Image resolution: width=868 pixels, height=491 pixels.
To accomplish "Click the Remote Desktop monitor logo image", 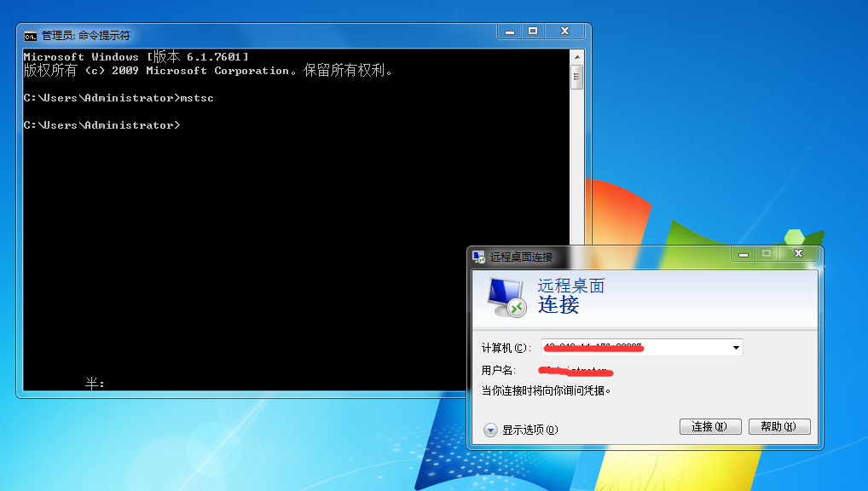I will click(x=506, y=297).
